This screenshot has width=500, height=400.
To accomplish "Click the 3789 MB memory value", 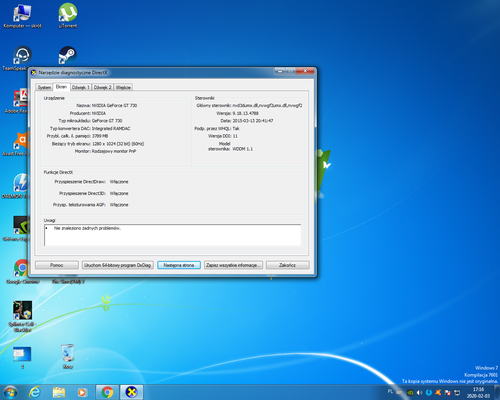I will tap(100, 136).
